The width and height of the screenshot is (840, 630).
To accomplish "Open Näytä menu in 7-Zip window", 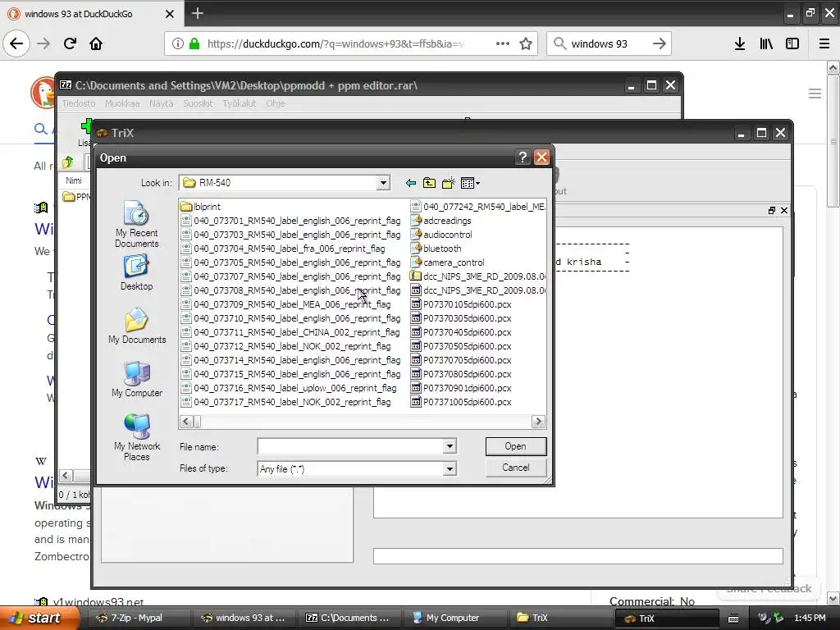I will [x=162, y=103].
